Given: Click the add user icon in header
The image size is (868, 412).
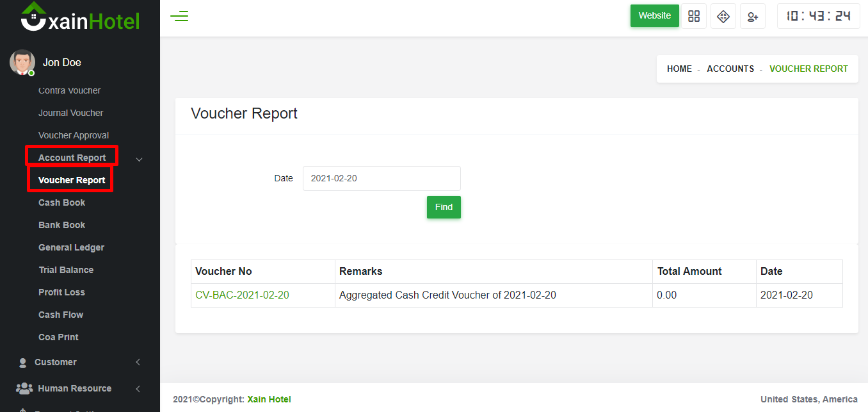Looking at the screenshot, I should pos(753,17).
